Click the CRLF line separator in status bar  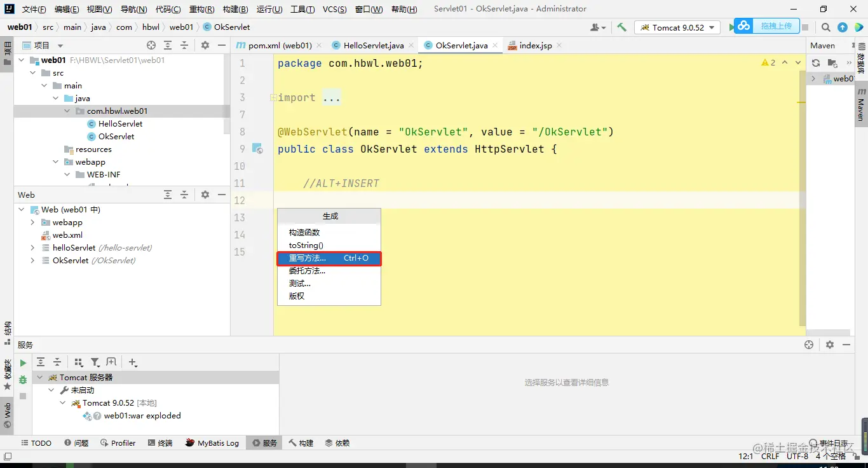(x=770, y=456)
